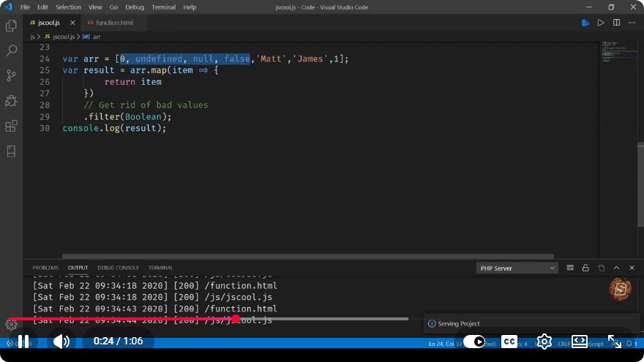The height and width of the screenshot is (362, 644).
Task: Click the 'Get rid of bad values' comment
Action: pyautogui.click(x=146, y=105)
